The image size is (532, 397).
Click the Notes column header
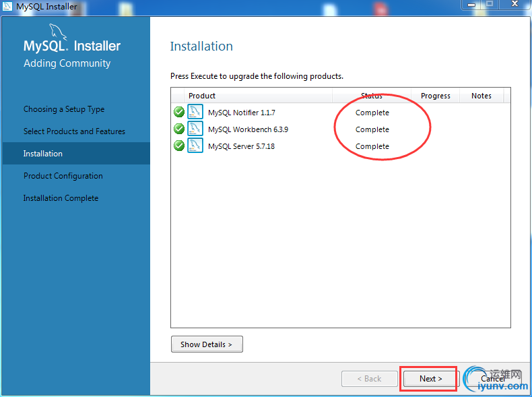pyautogui.click(x=481, y=96)
